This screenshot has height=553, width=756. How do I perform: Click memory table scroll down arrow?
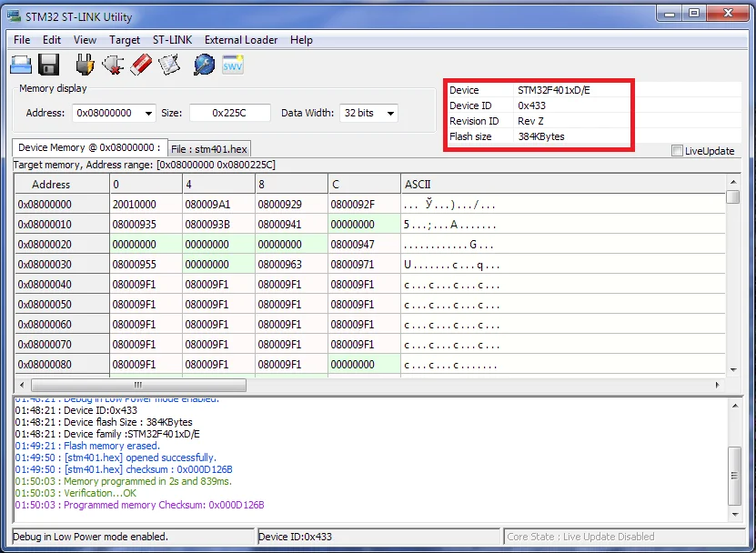733,370
